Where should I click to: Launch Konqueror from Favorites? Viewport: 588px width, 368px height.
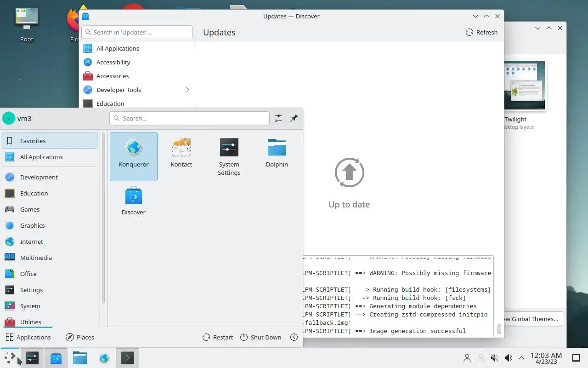pyautogui.click(x=134, y=156)
